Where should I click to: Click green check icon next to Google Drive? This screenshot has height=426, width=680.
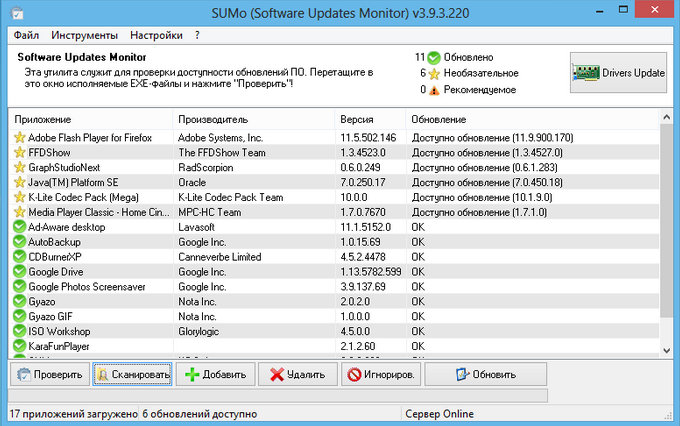pyautogui.click(x=20, y=271)
